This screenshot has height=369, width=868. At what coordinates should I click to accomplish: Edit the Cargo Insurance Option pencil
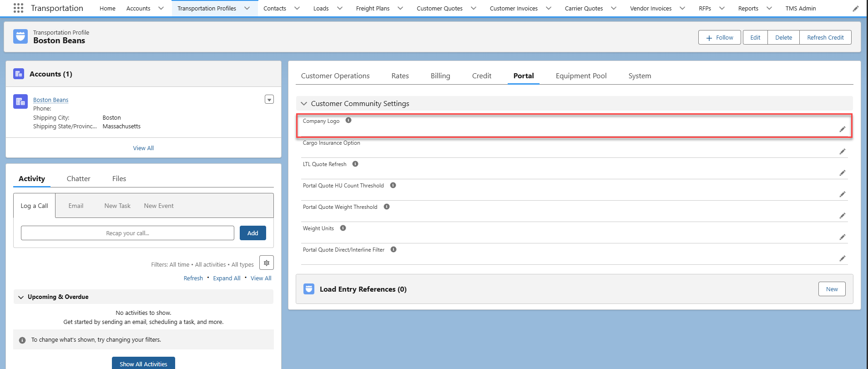[x=843, y=152]
